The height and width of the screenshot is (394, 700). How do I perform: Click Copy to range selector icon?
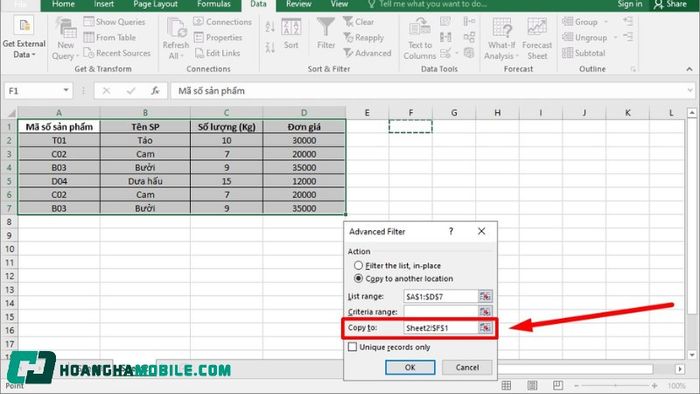point(485,328)
